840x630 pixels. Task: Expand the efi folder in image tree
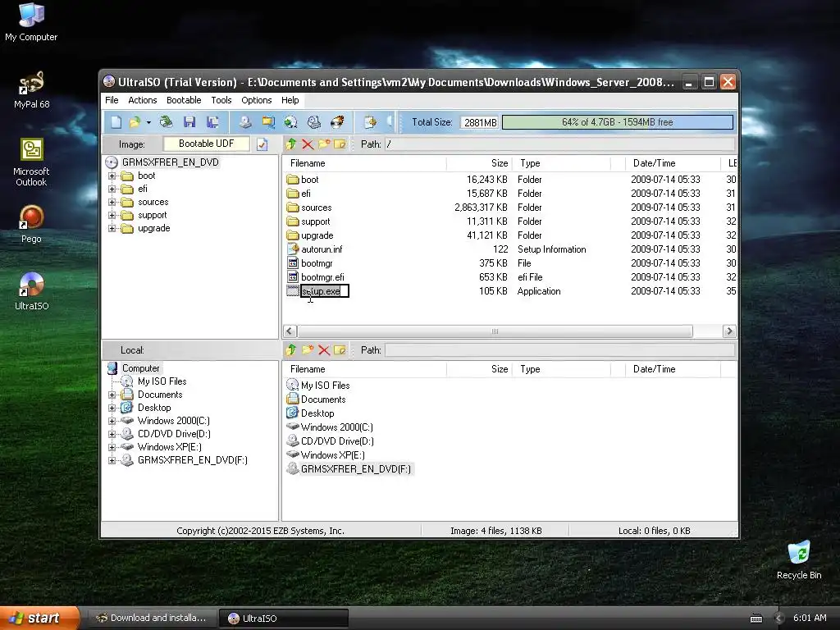tap(112, 189)
